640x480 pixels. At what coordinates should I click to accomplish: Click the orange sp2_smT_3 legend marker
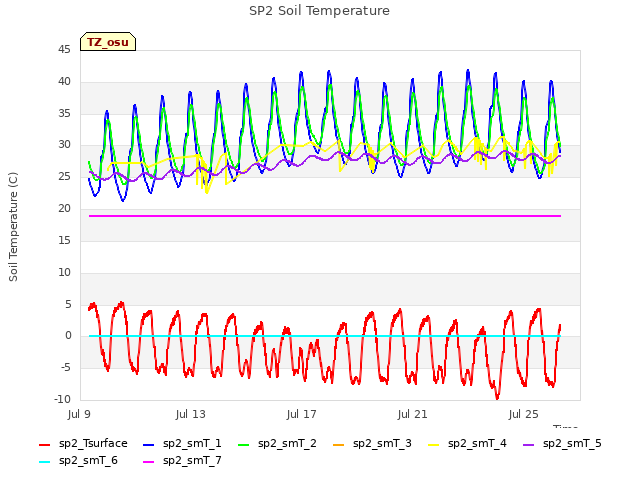coord(339,444)
